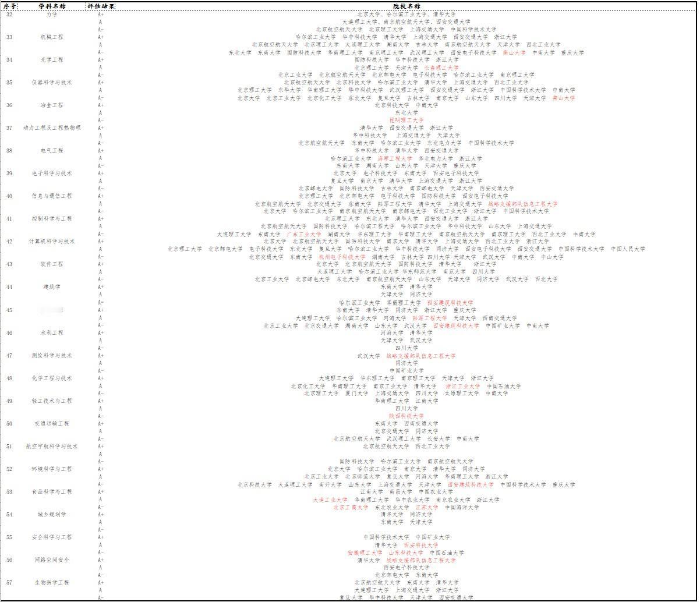
Task: Click the subject cell '信息与通信工程'
Action: [52, 196]
